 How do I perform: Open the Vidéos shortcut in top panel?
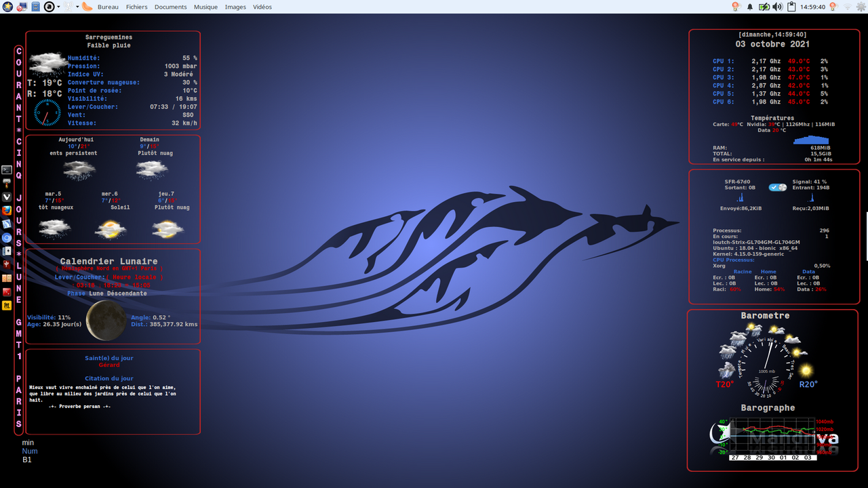coord(262,7)
